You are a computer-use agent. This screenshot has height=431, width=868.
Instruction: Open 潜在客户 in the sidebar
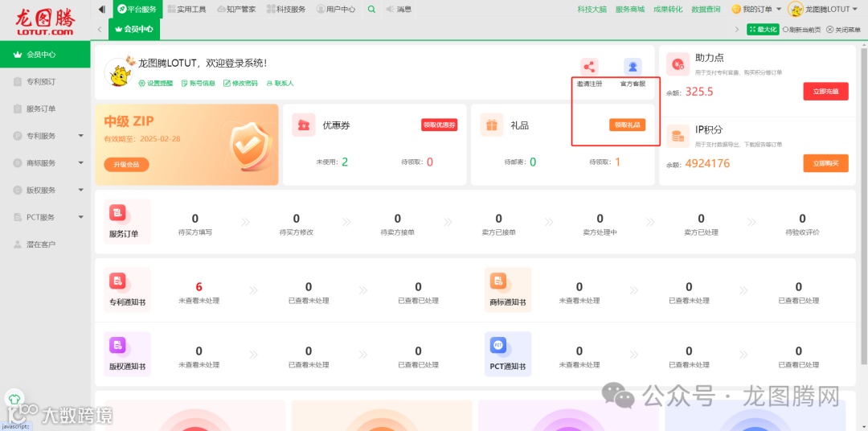point(45,244)
